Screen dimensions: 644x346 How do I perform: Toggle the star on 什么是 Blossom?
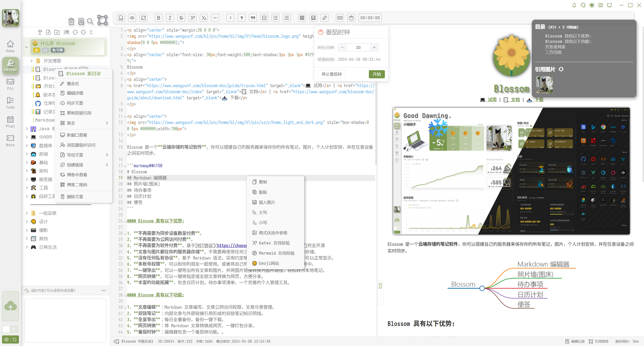tap(37, 50)
